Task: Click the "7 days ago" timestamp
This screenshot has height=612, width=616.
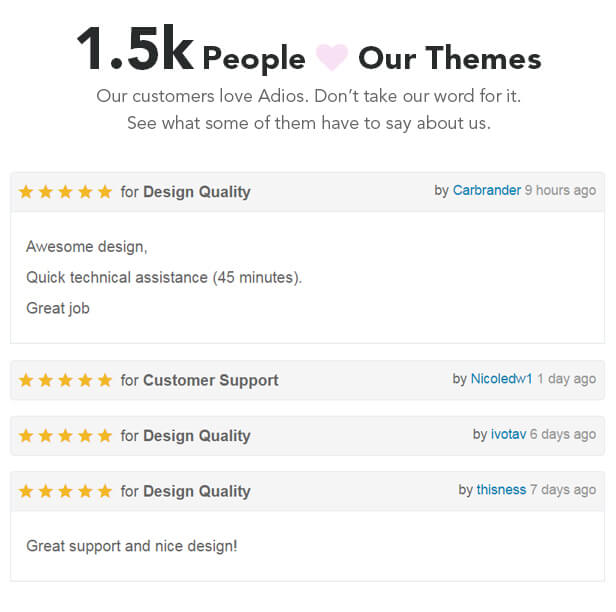Action: click(563, 489)
